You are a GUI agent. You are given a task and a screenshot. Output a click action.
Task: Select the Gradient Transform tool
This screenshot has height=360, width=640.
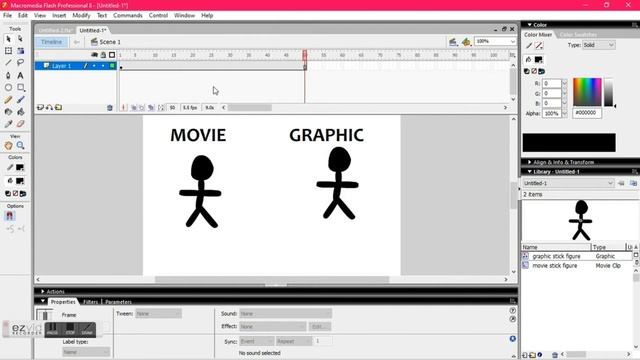pos(20,51)
